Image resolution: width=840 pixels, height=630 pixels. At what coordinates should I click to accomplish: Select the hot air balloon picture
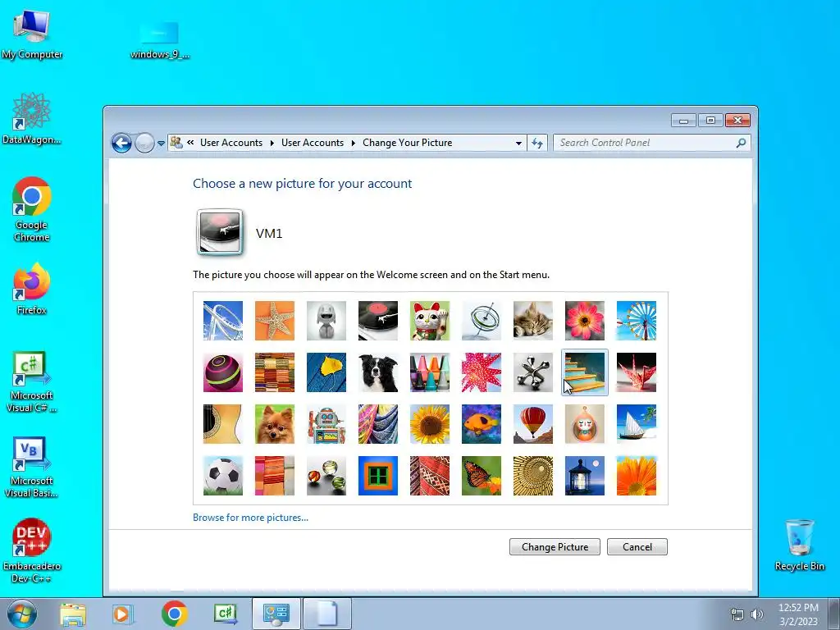pyautogui.click(x=533, y=424)
